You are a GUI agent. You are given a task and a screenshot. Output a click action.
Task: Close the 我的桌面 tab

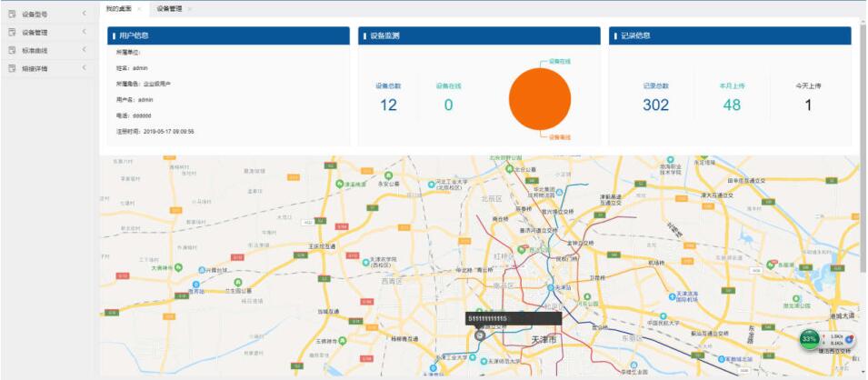coord(138,8)
